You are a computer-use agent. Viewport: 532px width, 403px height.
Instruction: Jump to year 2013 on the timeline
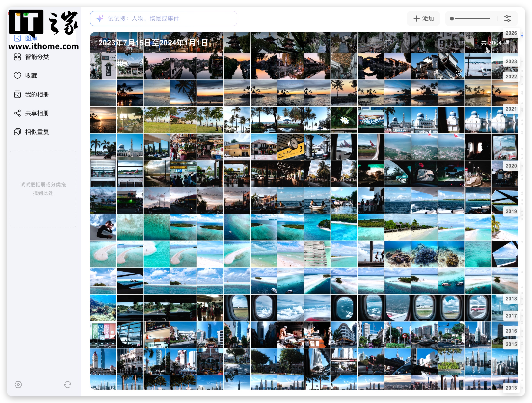(511, 388)
